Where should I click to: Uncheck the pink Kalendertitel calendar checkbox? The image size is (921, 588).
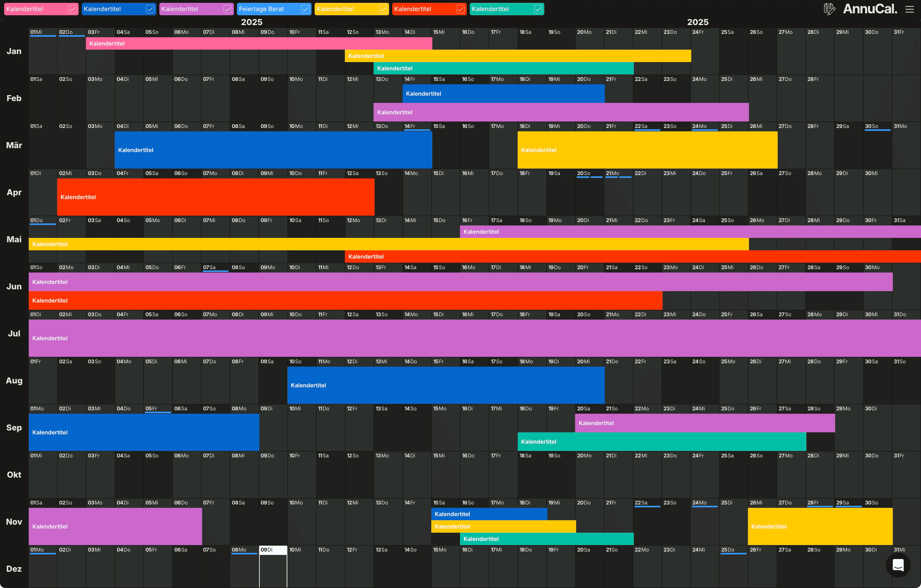(72, 9)
